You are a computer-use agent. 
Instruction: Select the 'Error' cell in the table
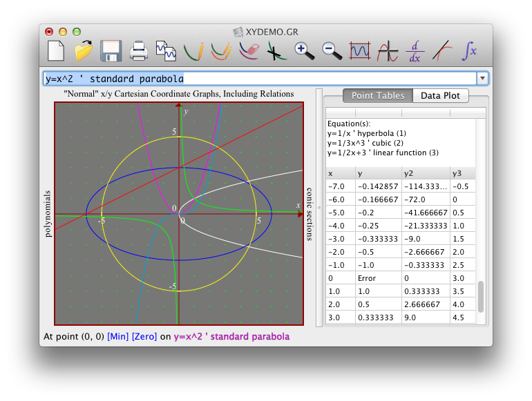(x=379, y=278)
